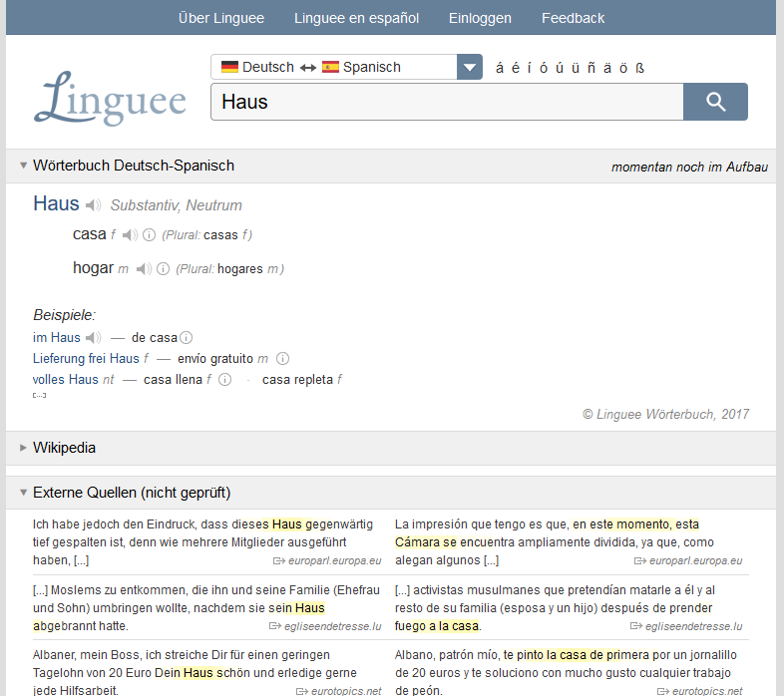Open example volles Haus
This screenshot has width=784, height=696.
[x=66, y=380]
